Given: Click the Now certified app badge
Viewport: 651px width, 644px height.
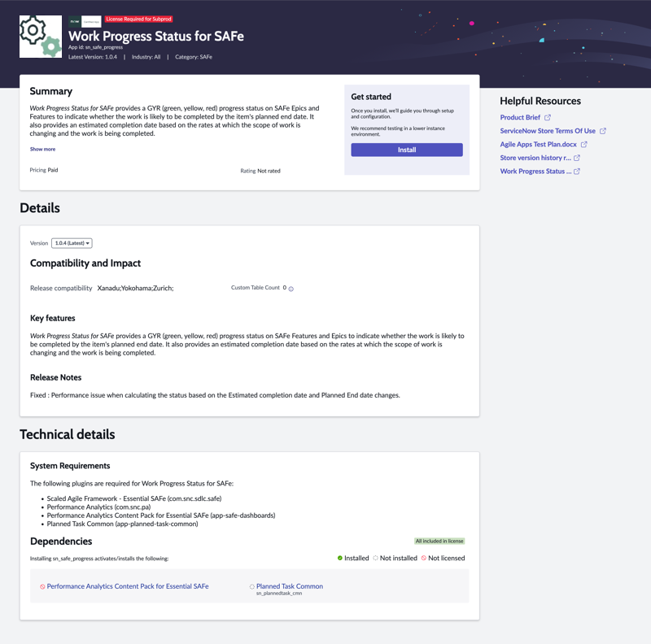Looking at the screenshot, I should coord(85,22).
